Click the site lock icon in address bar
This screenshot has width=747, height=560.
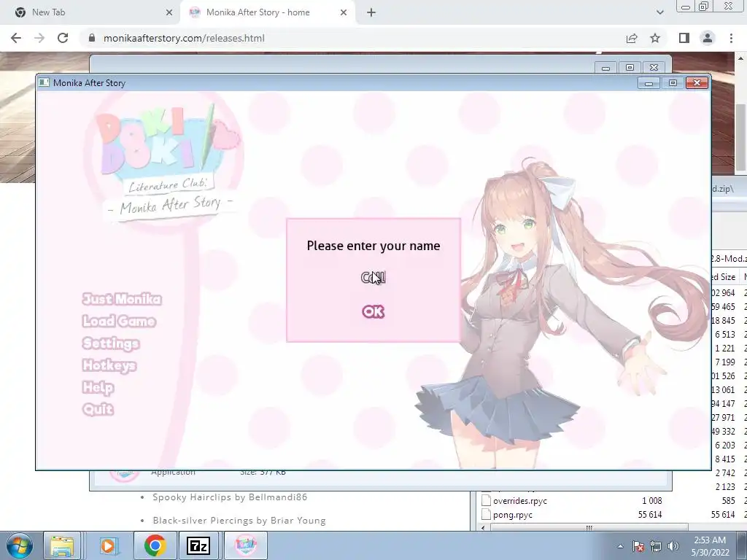92,38
